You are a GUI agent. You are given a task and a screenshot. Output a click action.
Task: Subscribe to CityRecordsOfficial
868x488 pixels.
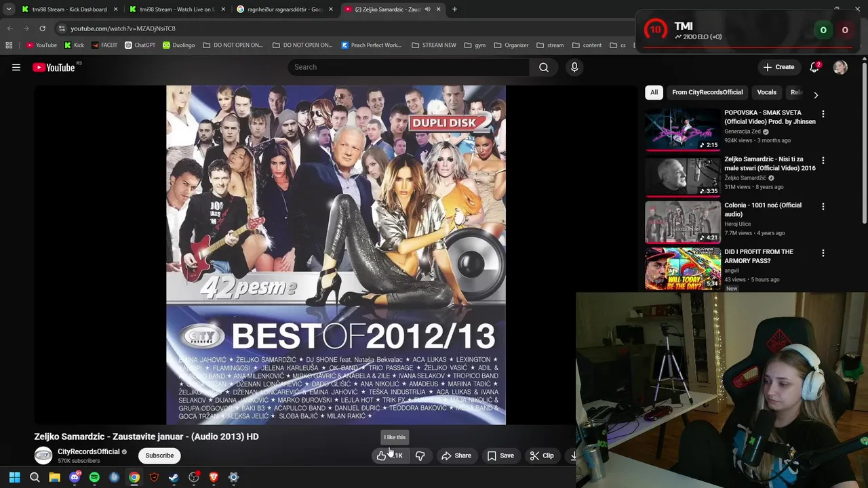(159, 455)
